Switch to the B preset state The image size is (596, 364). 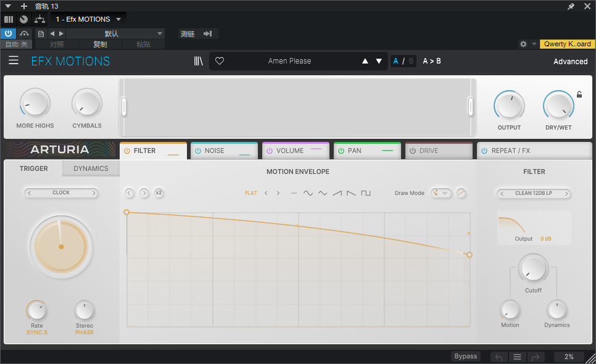(x=411, y=61)
